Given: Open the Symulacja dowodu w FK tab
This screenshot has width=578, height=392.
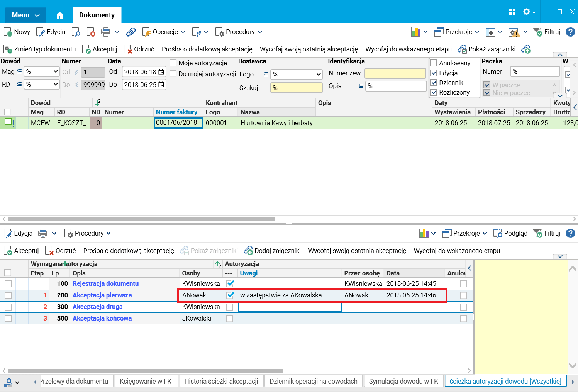Looking at the screenshot, I should tap(403, 381).
